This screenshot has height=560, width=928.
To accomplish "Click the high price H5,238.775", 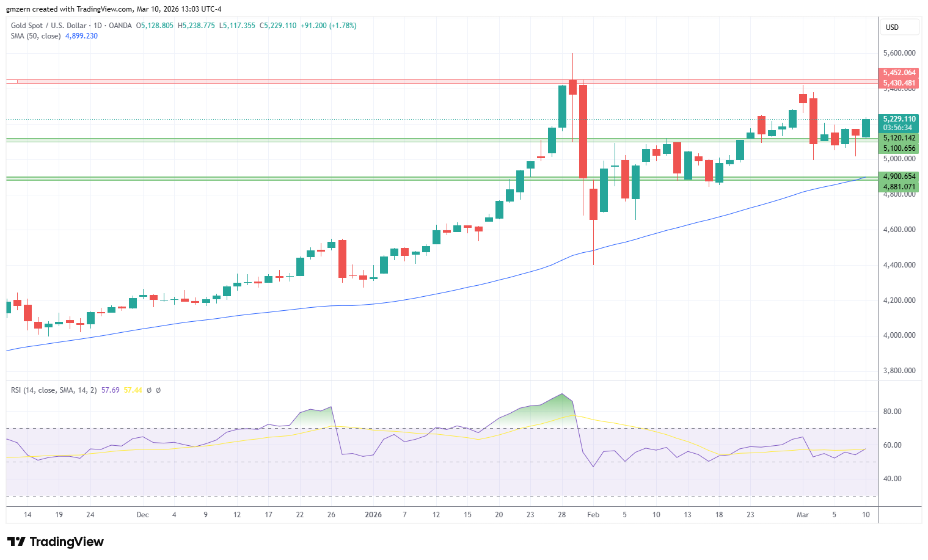I will tap(196, 26).
